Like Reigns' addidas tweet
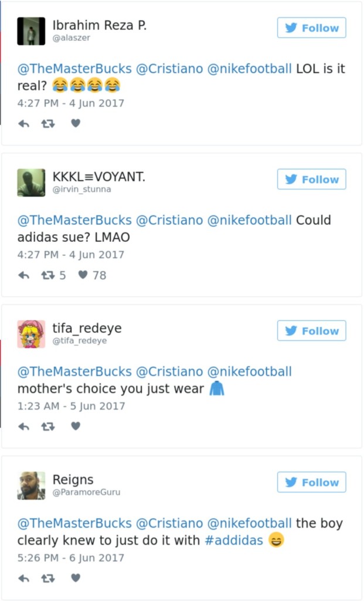This screenshot has width=364, height=601. click(x=76, y=578)
